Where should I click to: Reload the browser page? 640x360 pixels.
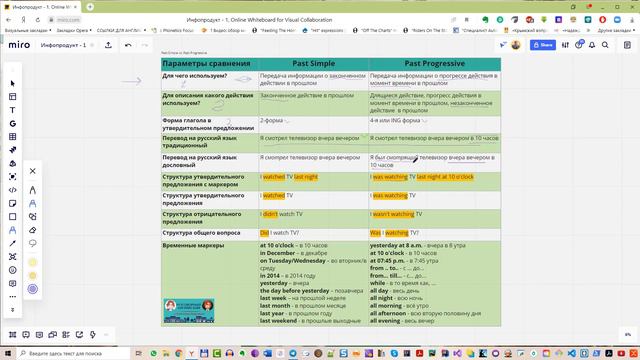pos(38,20)
